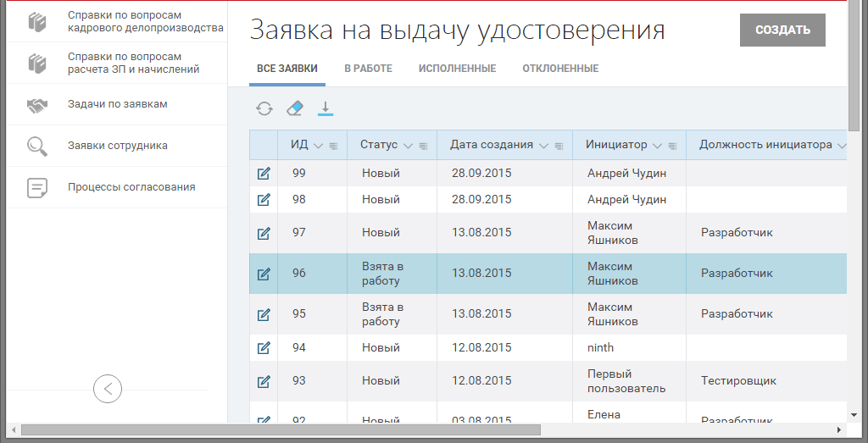Switch to the В работе tab
Image resolution: width=868 pixels, height=443 pixels.
click(368, 69)
